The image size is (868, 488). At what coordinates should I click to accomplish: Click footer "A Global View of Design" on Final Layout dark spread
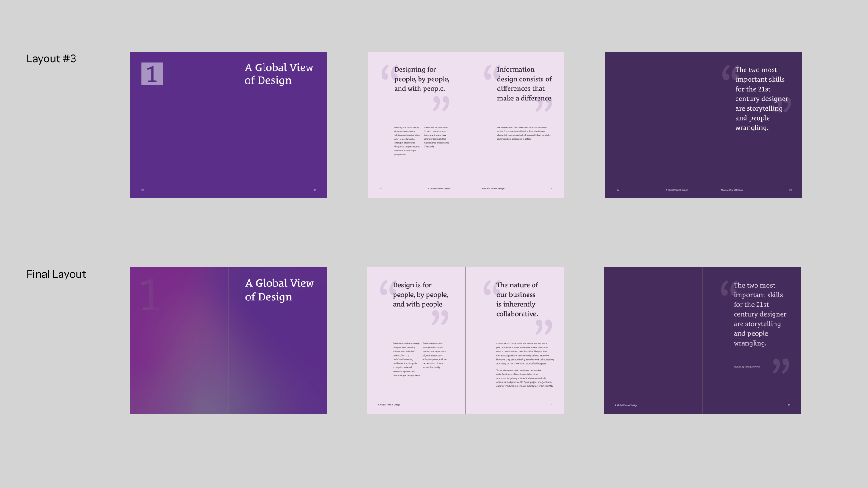click(626, 405)
